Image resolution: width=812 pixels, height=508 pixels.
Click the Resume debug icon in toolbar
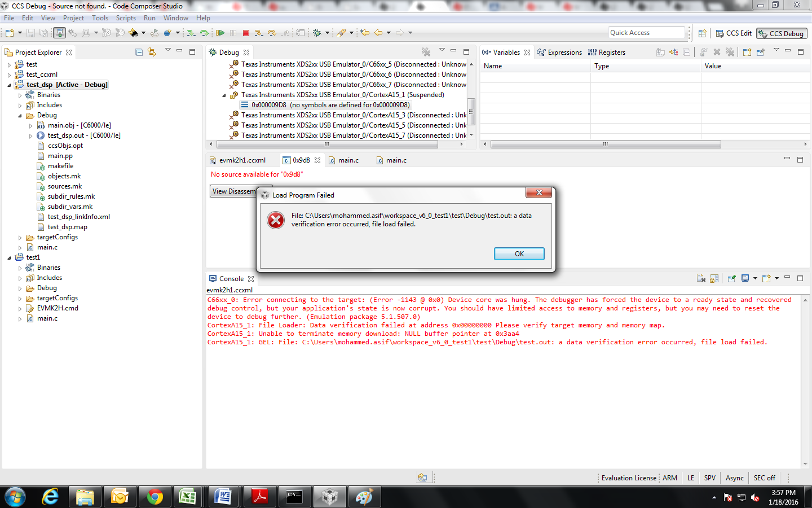(x=220, y=33)
